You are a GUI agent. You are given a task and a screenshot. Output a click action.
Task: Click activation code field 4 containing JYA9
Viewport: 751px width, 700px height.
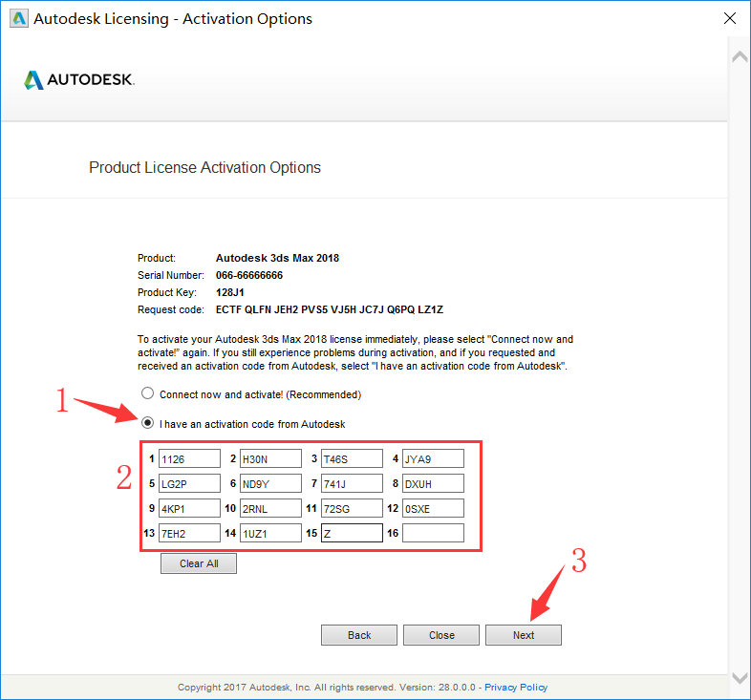[x=433, y=459]
